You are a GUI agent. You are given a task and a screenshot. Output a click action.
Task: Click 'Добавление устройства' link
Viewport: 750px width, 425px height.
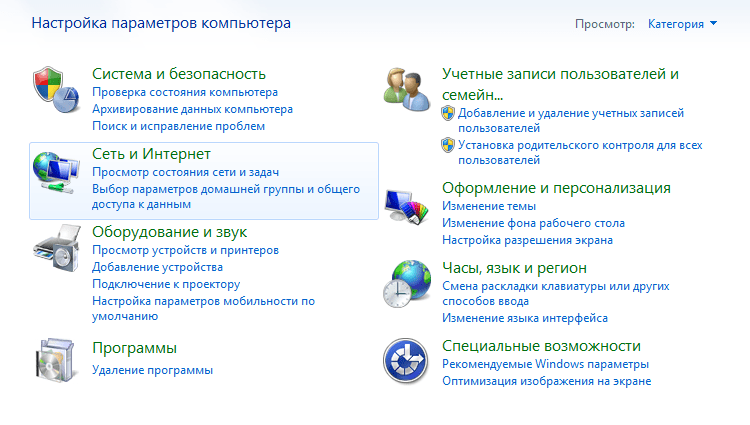[157, 267]
